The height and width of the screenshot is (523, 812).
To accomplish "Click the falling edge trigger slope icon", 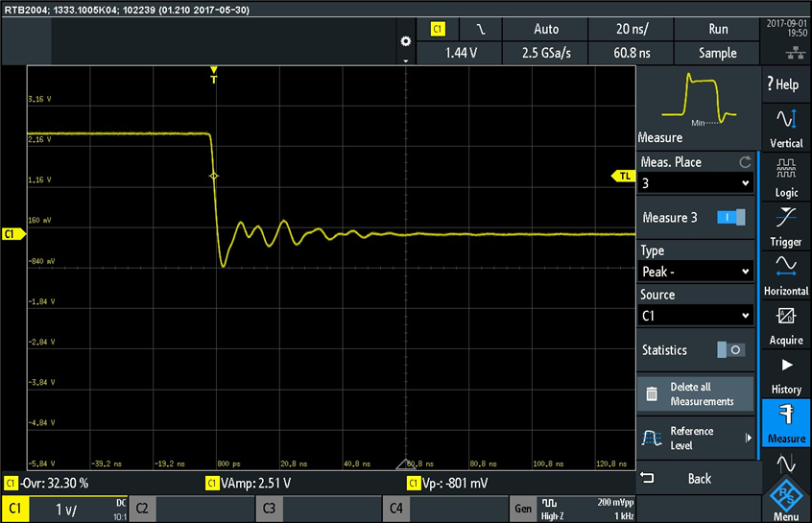I will click(x=481, y=29).
